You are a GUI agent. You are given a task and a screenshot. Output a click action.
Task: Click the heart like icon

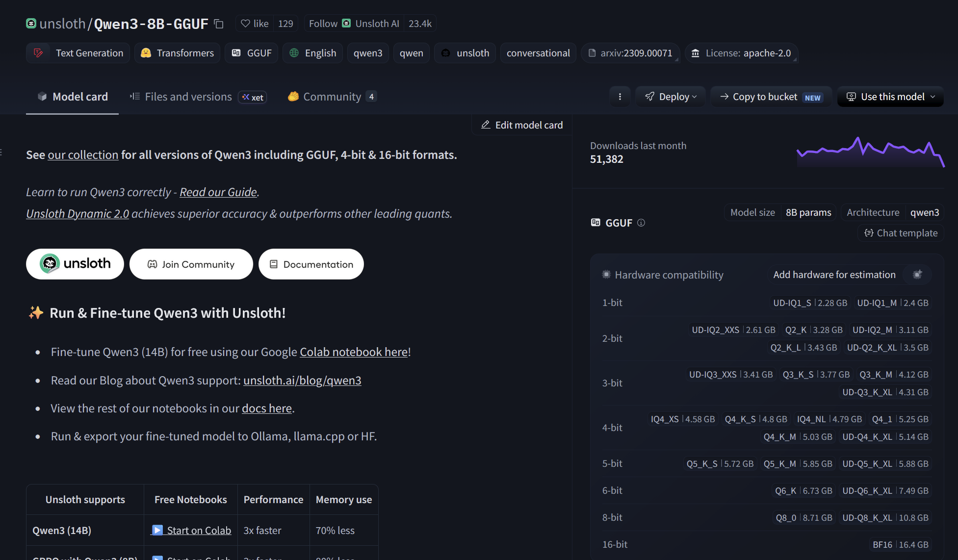245,24
